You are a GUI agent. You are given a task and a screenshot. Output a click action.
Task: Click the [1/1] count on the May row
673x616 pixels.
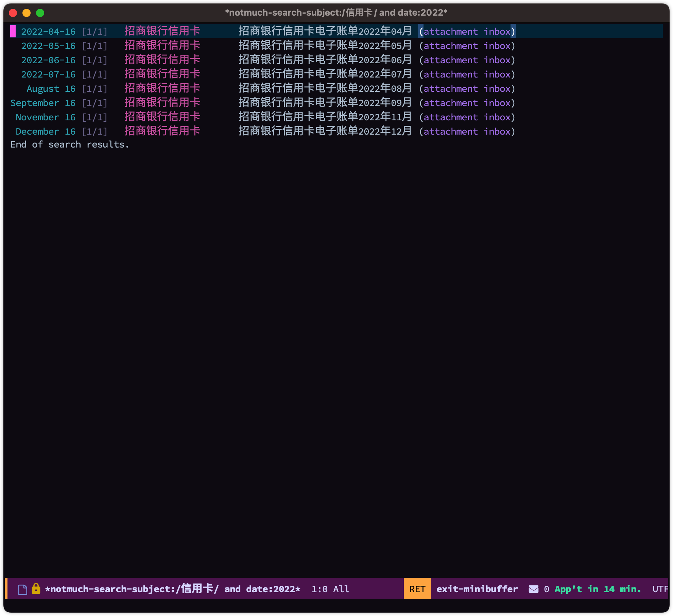(94, 46)
